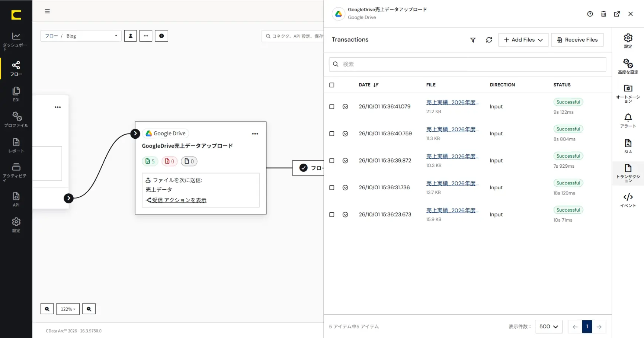The height and width of the screenshot is (338, 644).
Task: Click the hamburger menu icon
Action: [47, 11]
